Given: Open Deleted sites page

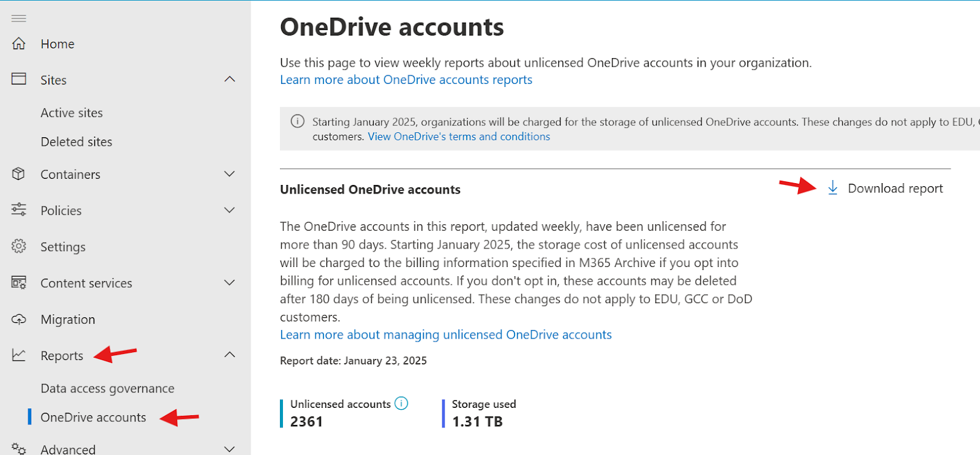Looking at the screenshot, I should pyautogui.click(x=77, y=141).
